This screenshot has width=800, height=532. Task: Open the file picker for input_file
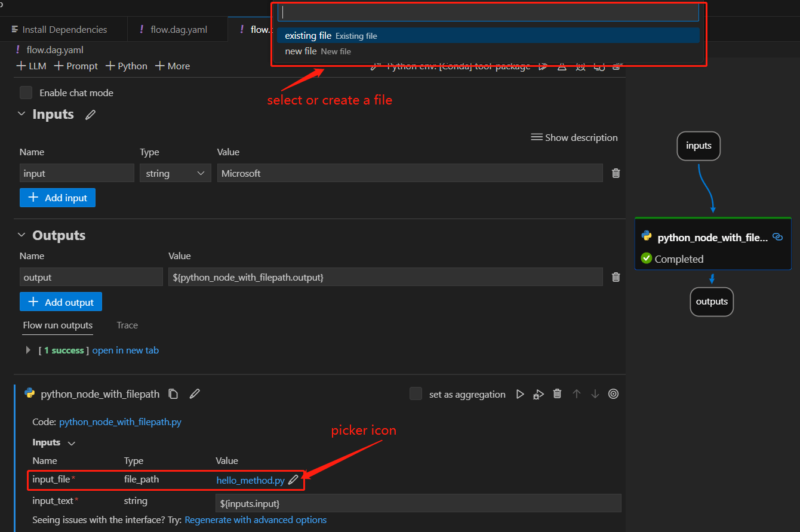click(293, 479)
